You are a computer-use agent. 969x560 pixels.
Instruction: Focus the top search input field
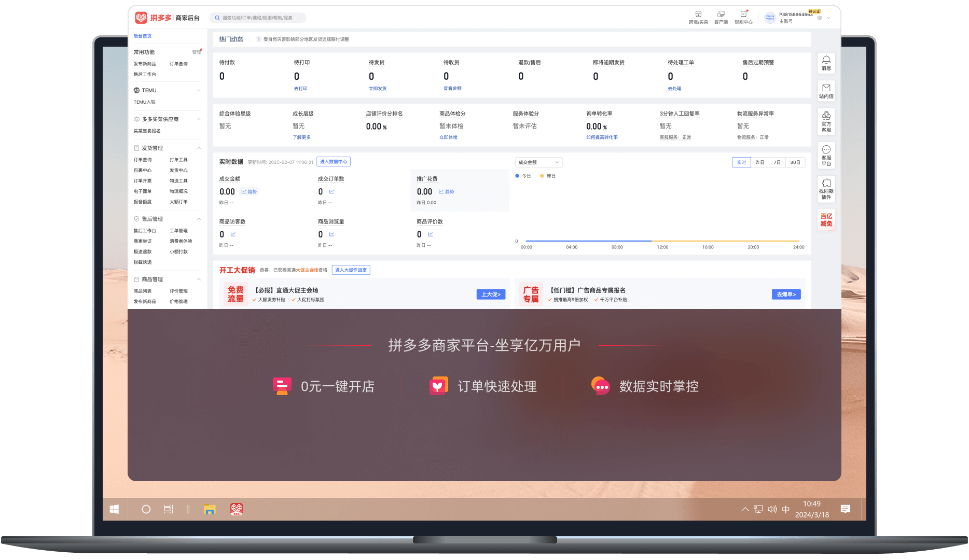[257, 18]
